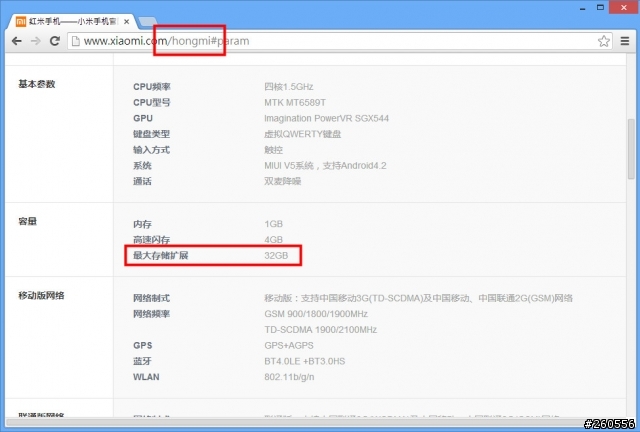Bookmark page with the star icon

604,41
